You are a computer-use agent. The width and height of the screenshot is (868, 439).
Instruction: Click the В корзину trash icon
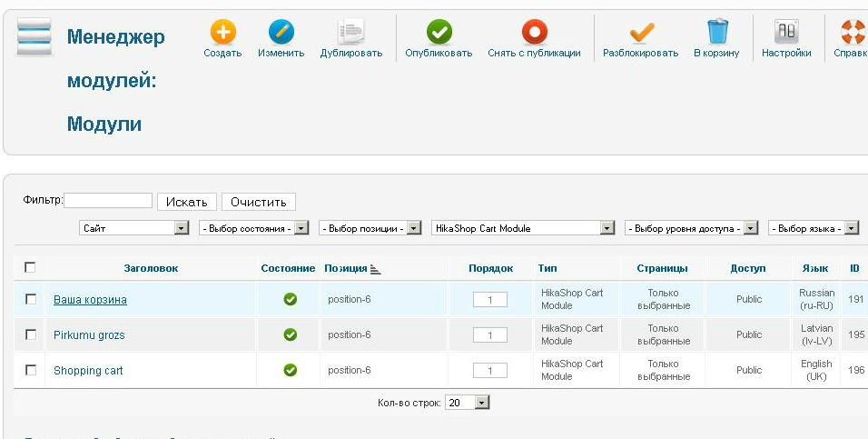(717, 32)
